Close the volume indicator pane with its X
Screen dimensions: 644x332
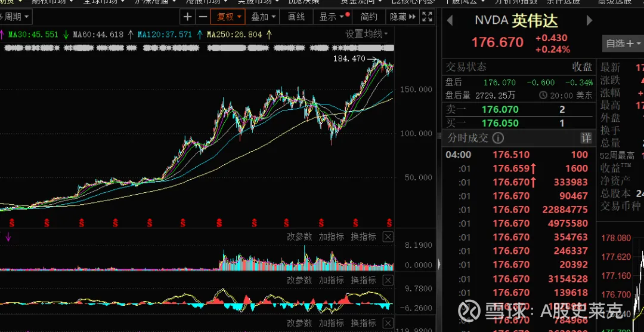tap(388, 236)
